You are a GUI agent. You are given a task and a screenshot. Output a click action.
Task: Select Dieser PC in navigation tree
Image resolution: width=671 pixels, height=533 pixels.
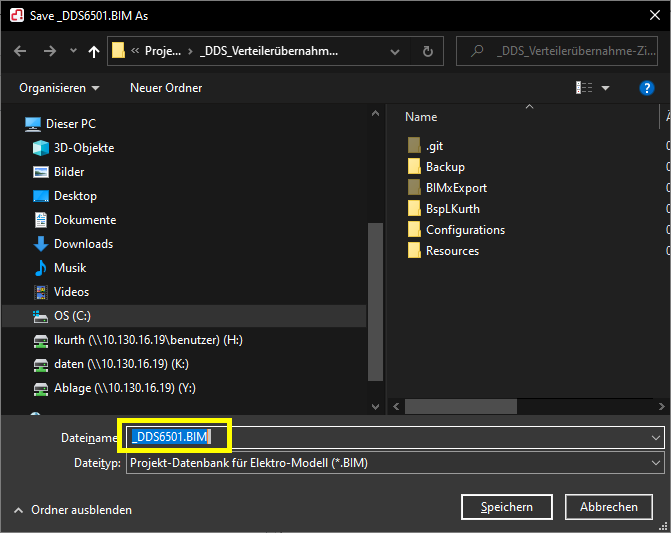point(71,124)
